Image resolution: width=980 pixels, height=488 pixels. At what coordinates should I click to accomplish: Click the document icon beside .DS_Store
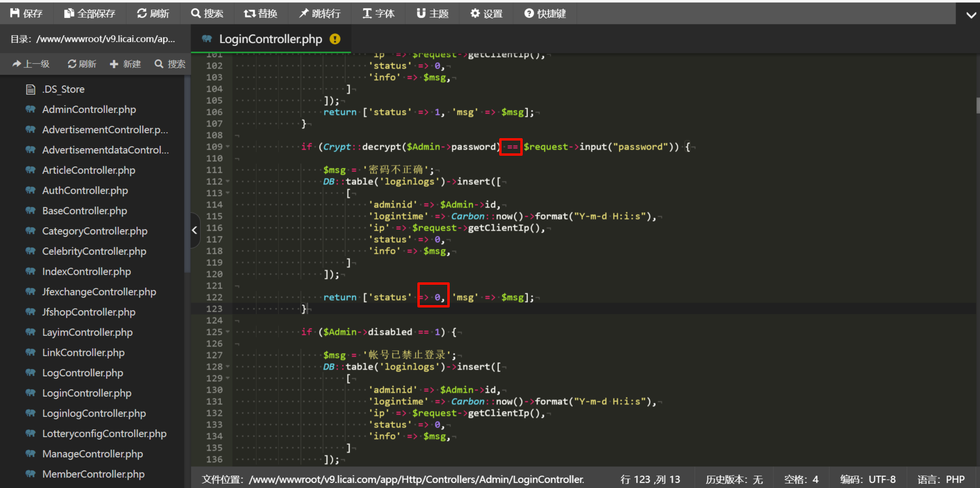tap(31, 89)
